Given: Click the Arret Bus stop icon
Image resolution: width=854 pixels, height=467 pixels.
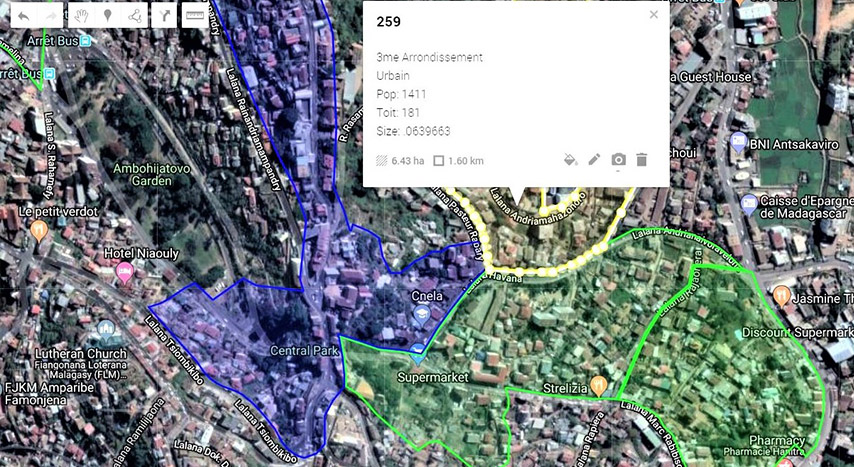Looking at the screenshot, I should coord(86,41).
